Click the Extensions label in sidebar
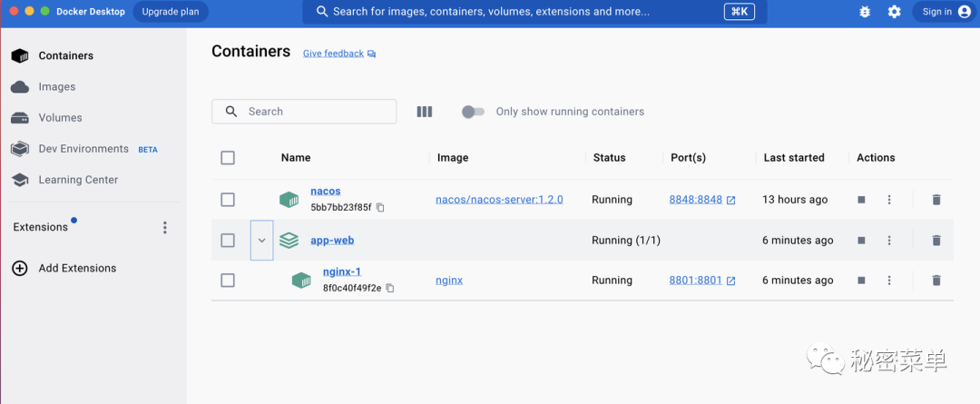 click(41, 227)
